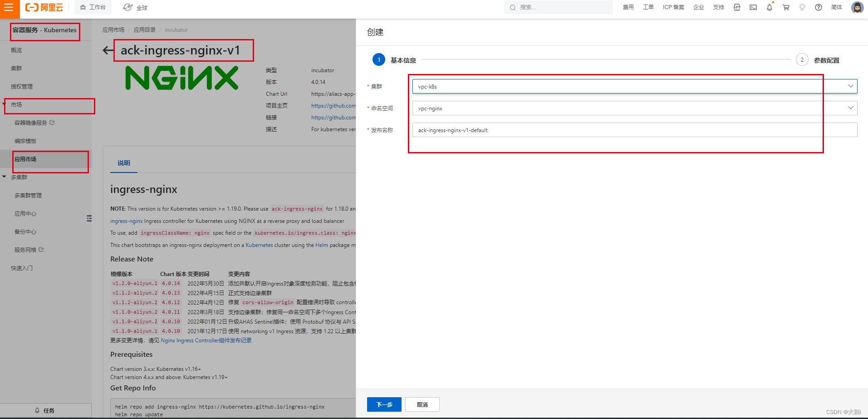Open 快速入门 in sidebar

coord(22,268)
